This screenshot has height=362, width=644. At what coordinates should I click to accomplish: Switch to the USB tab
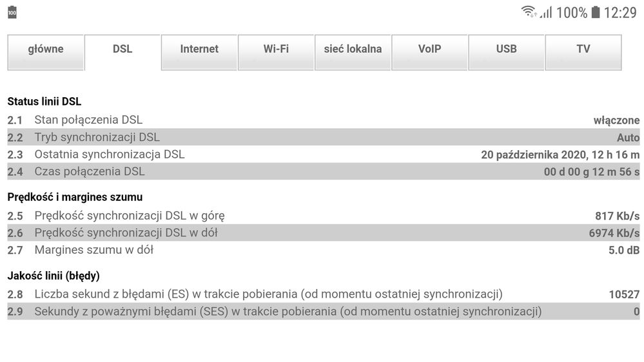click(506, 50)
